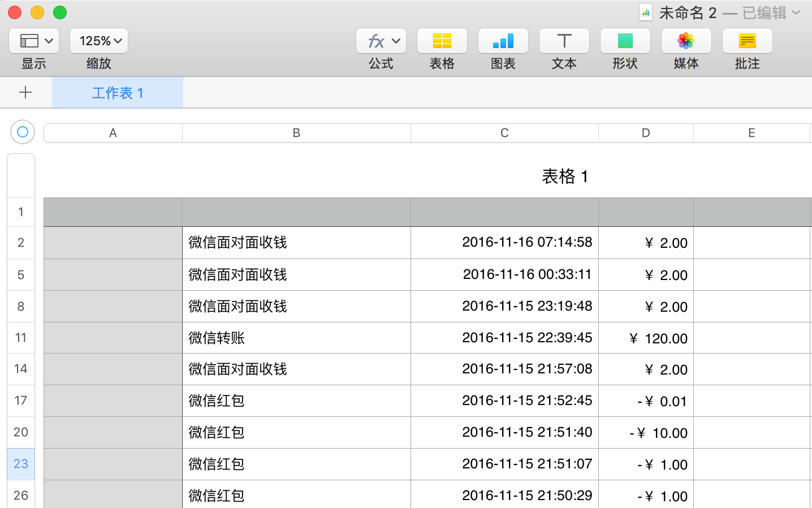Select the -¥ 10.00 amount cell
This screenshot has height=508, width=812.
[646, 432]
